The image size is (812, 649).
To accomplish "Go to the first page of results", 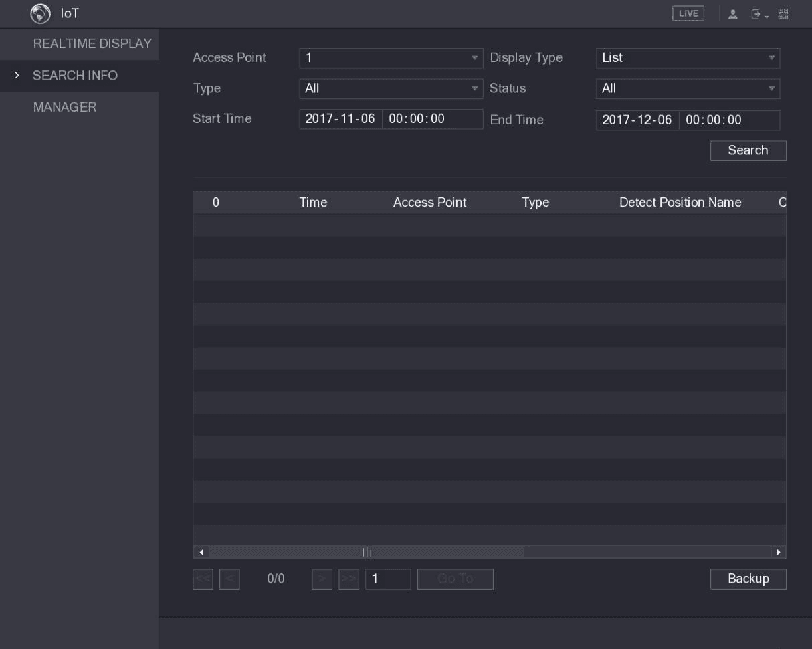I will coord(202,579).
